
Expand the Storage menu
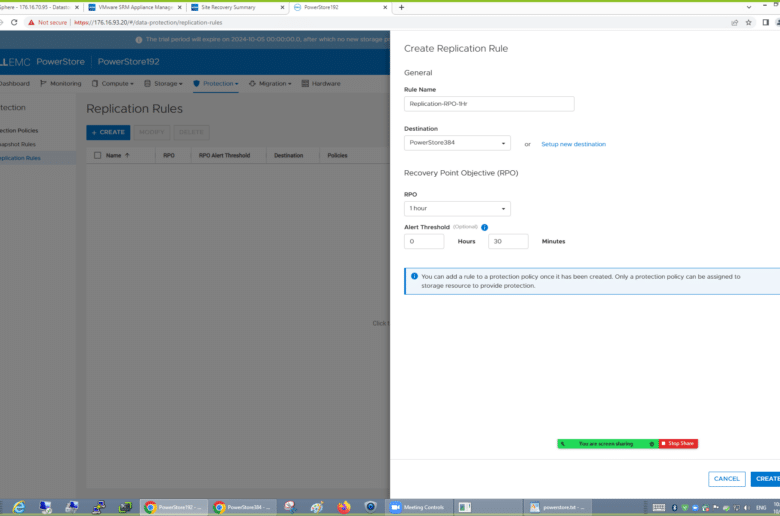pos(164,84)
